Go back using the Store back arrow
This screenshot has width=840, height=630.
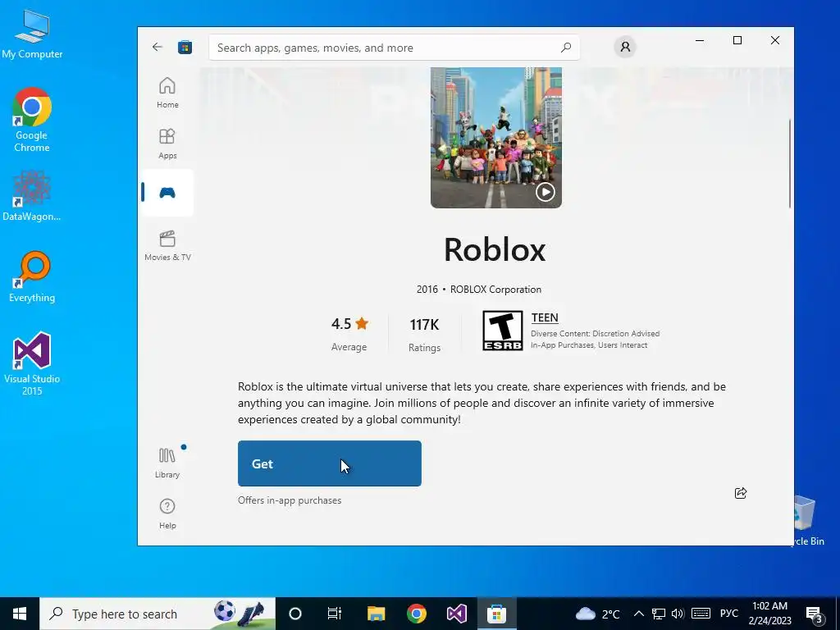[x=157, y=47]
